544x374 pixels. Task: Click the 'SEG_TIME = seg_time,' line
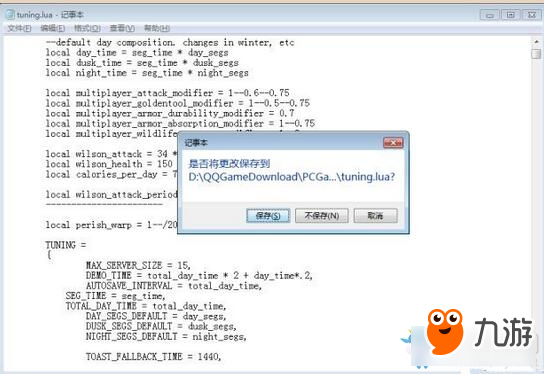coord(116,296)
